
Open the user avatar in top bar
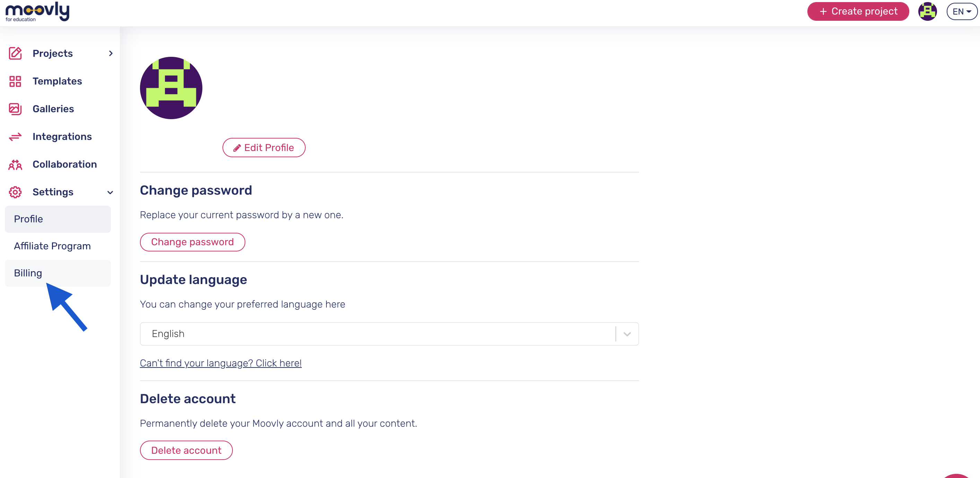coord(927,11)
